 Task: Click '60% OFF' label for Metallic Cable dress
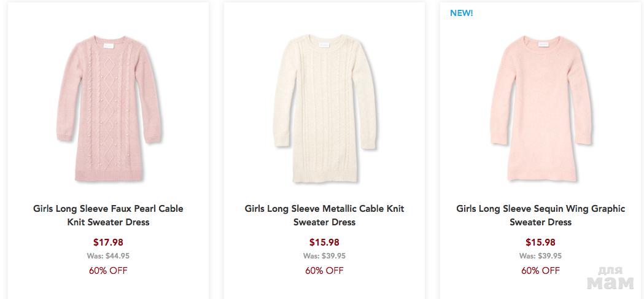pyautogui.click(x=324, y=270)
